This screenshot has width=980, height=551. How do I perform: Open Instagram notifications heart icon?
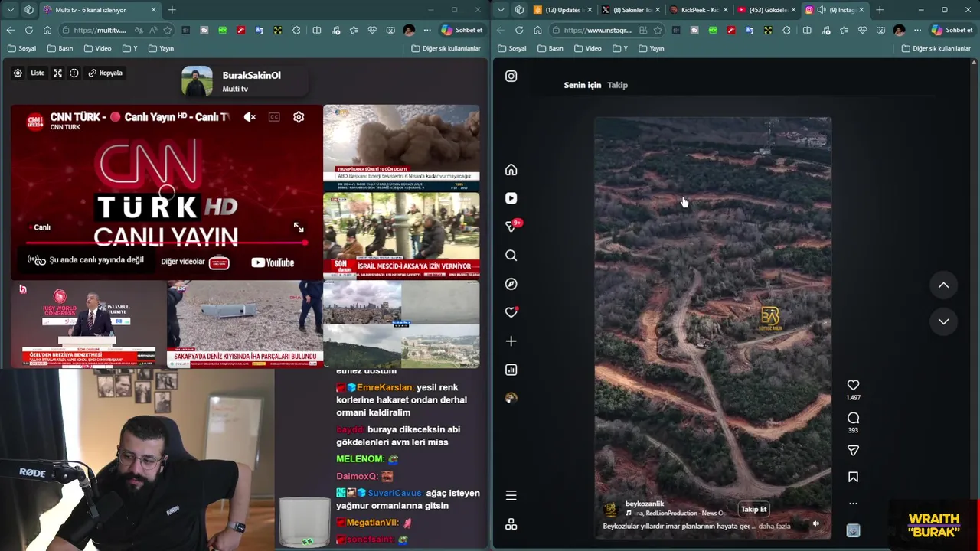[x=511, y=312]
